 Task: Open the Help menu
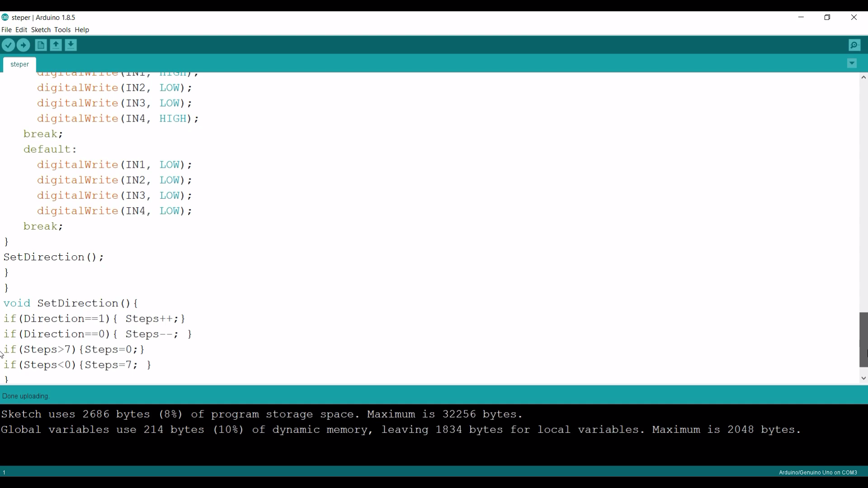pyautogui.click(x=82, y=30)
